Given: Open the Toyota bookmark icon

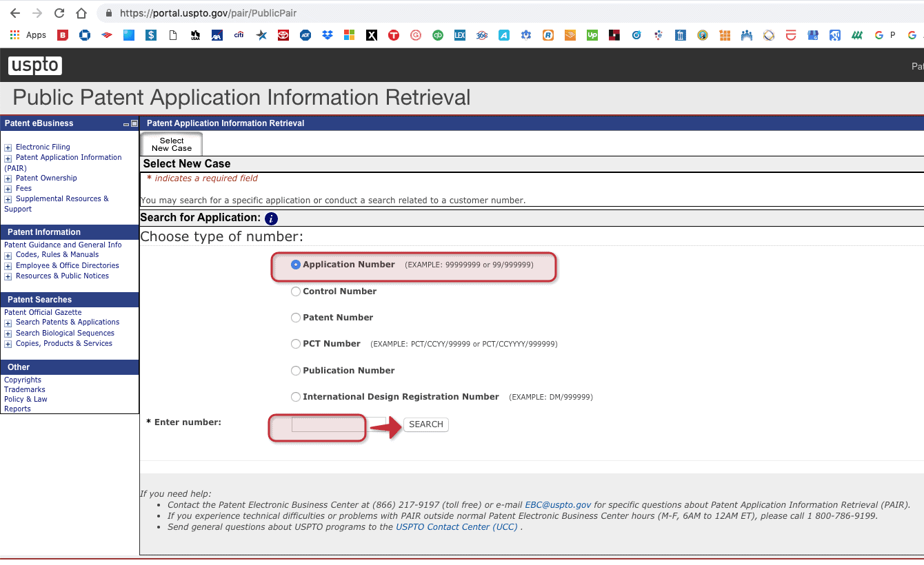Looking at the screenshot, I should click(x=283, y=35).
